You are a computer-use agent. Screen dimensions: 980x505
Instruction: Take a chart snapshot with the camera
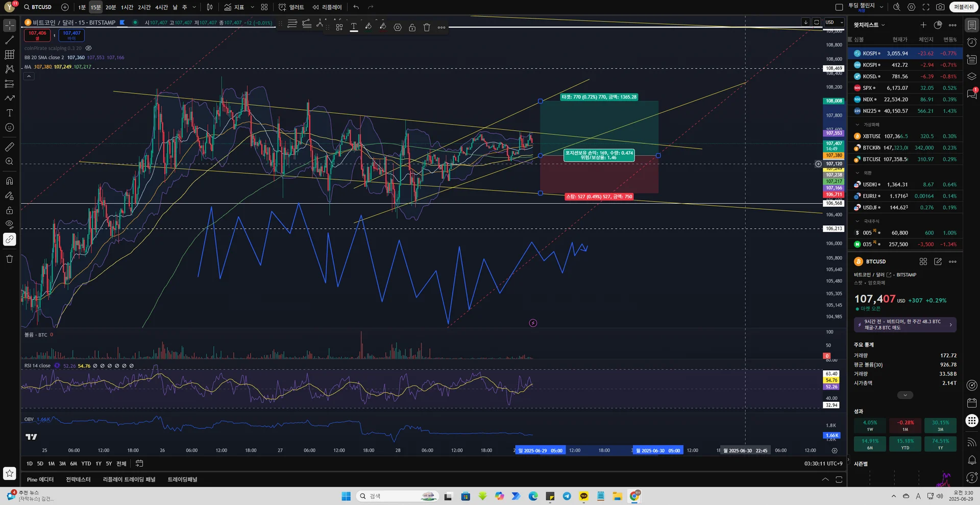pyautogui.click(x=940, y=7)
